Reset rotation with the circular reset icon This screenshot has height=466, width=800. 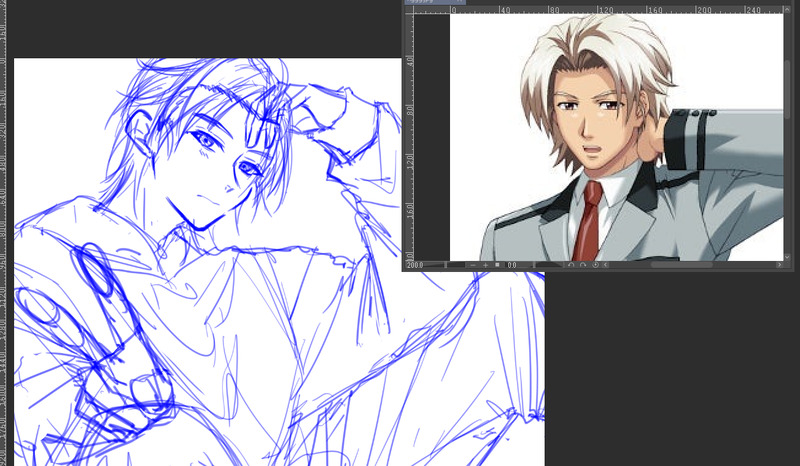(596, 265)
